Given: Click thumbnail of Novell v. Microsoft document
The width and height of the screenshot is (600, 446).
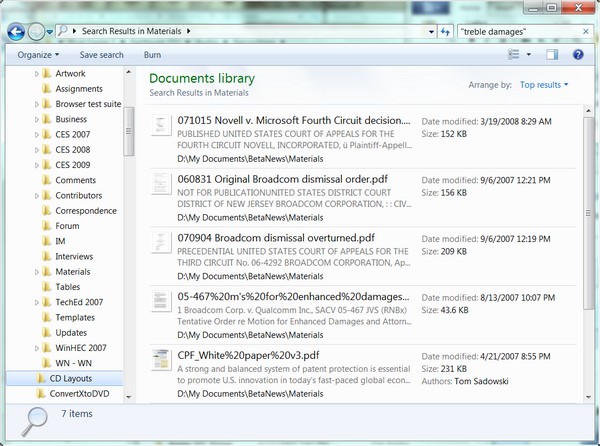Looking at the screenshot, I should pyautogui.click(x=161, y=125).
